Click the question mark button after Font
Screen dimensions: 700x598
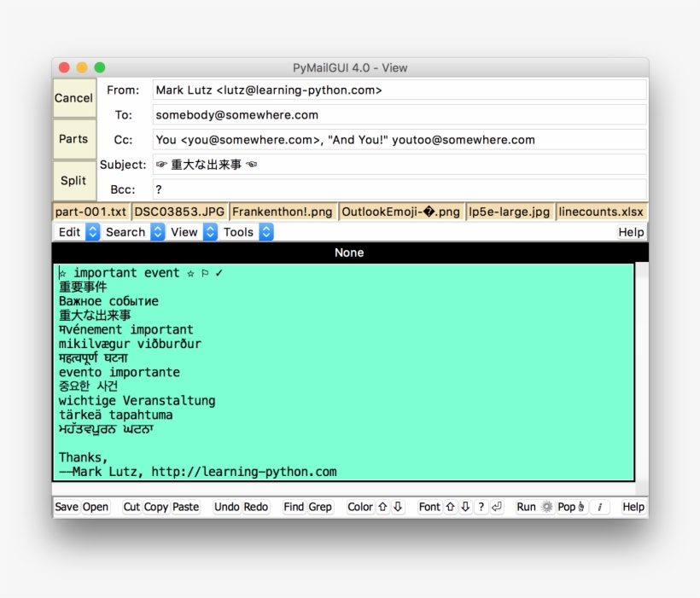481,507
